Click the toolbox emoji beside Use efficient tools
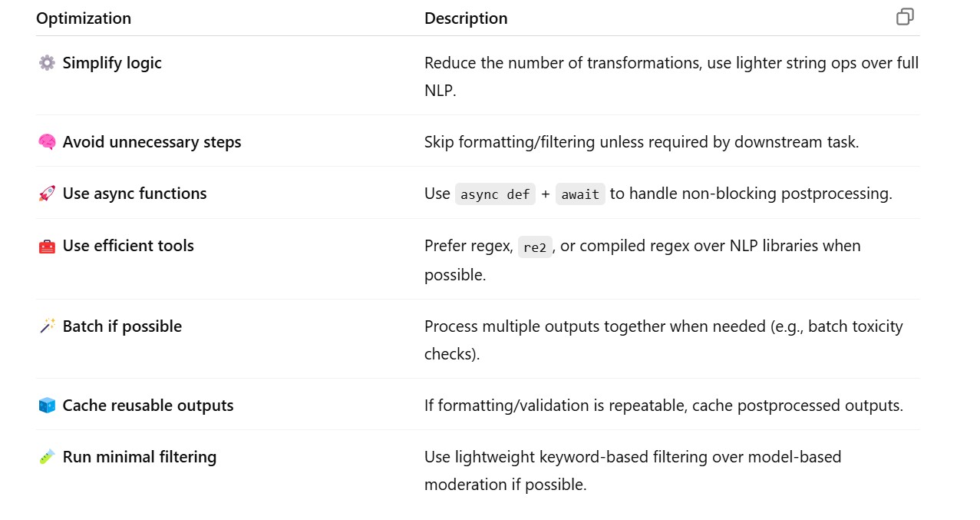Screen dimensions: 980x520 47,246
